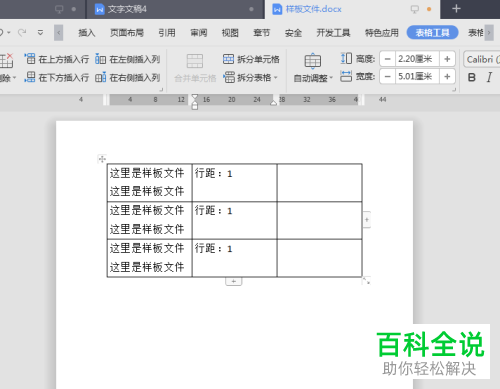Viewport: 500px width, 389px height.
Task: Click the monitor icon on the leftmost tab
Action: (x=59, y=9)
